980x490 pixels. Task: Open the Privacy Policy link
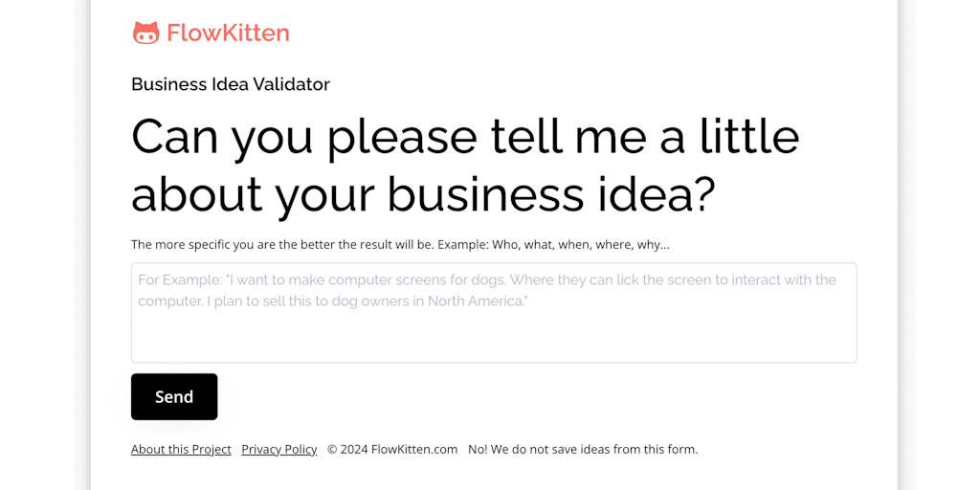tap(278, 449)
